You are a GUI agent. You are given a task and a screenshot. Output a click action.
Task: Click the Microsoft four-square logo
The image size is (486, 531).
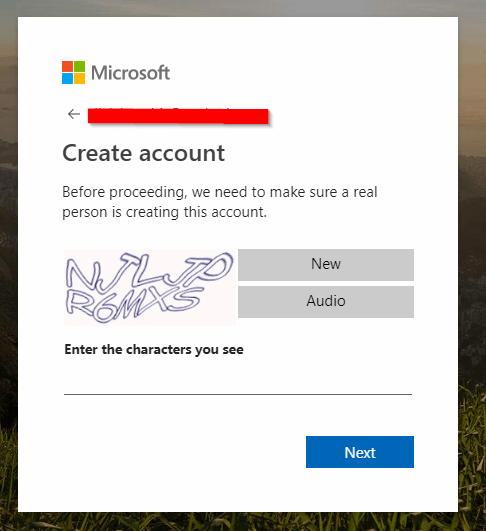(73, 72)
